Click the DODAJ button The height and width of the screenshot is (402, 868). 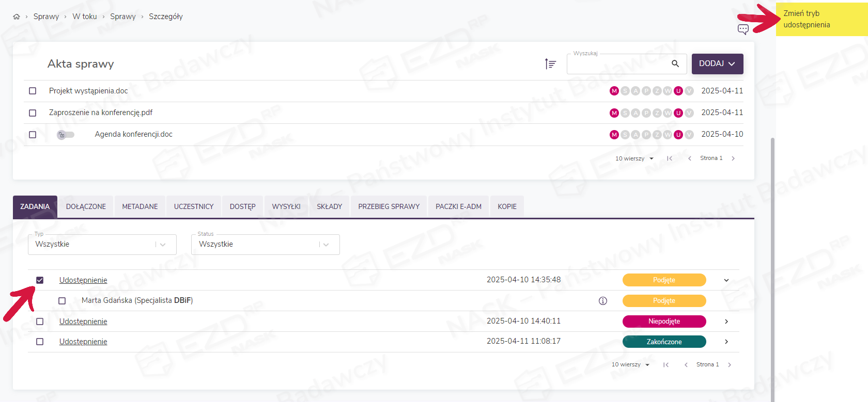(717, 63)
